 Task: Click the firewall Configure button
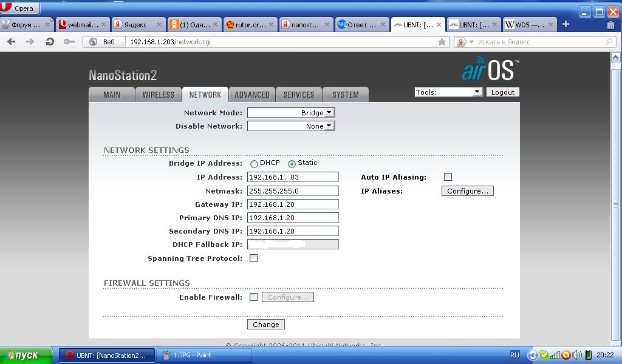pyautogui.click(x=287, y=297)
